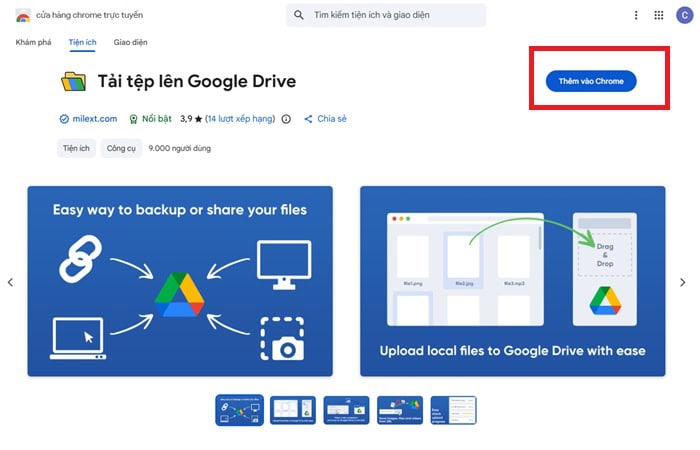Open the account avatar C

(x=684, y=15)
